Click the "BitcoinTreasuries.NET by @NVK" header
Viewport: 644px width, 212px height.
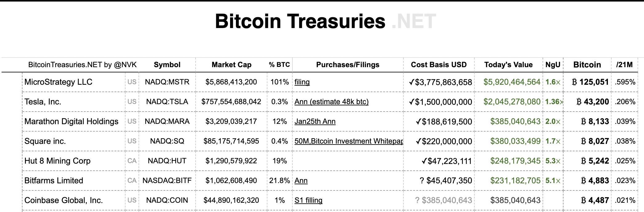[x=82, y=65]
